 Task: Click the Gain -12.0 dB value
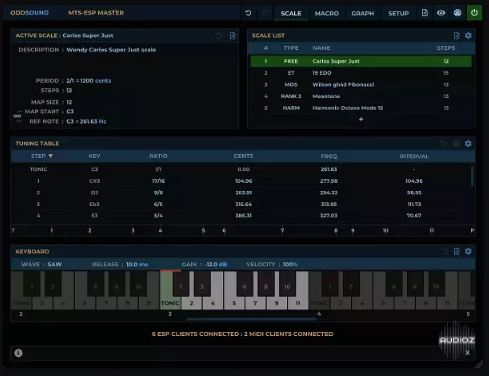pyautogui.click(x=216, y=264)
